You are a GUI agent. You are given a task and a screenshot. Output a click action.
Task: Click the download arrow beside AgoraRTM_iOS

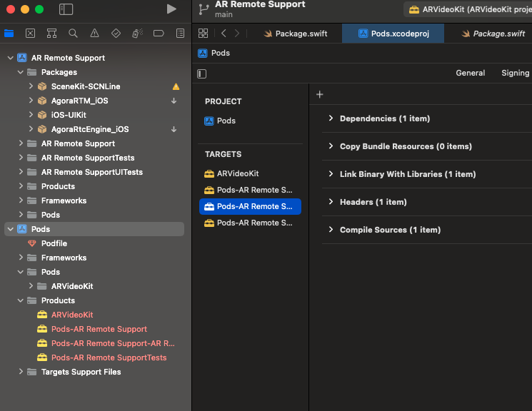click(x=174, y=101)
